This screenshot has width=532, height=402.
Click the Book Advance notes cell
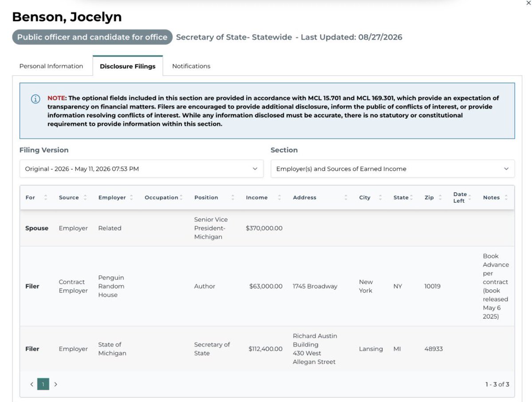point(496,286)
